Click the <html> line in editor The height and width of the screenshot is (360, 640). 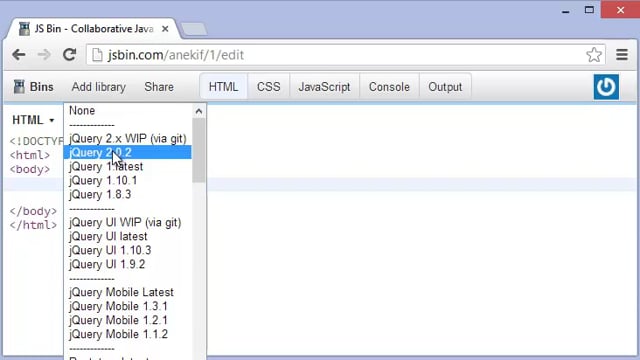point(30,155)
